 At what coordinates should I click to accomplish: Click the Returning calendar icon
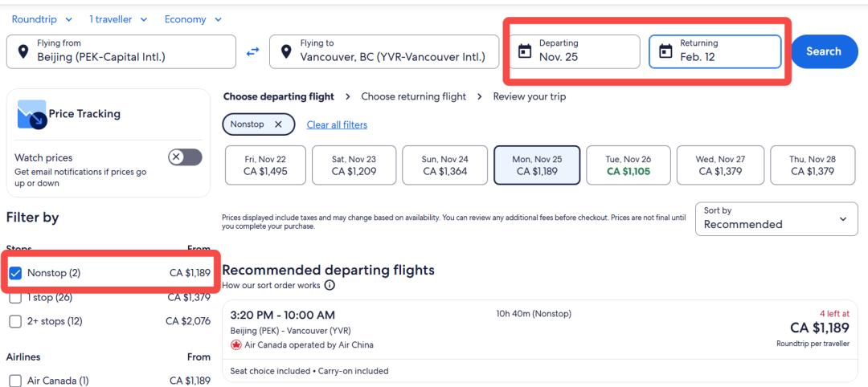666,51
